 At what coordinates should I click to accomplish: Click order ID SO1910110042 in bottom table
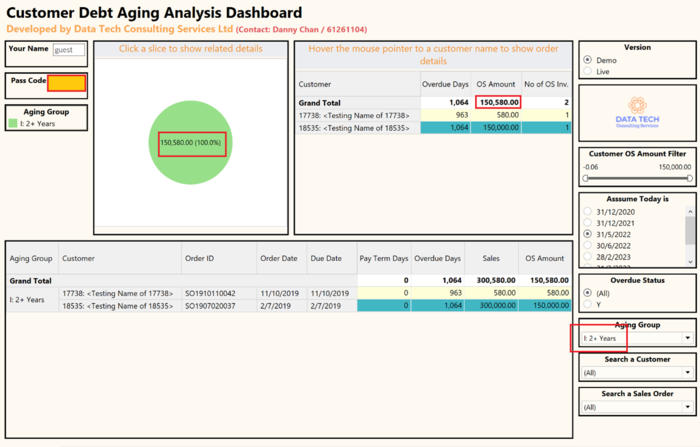tap(210, 293)
